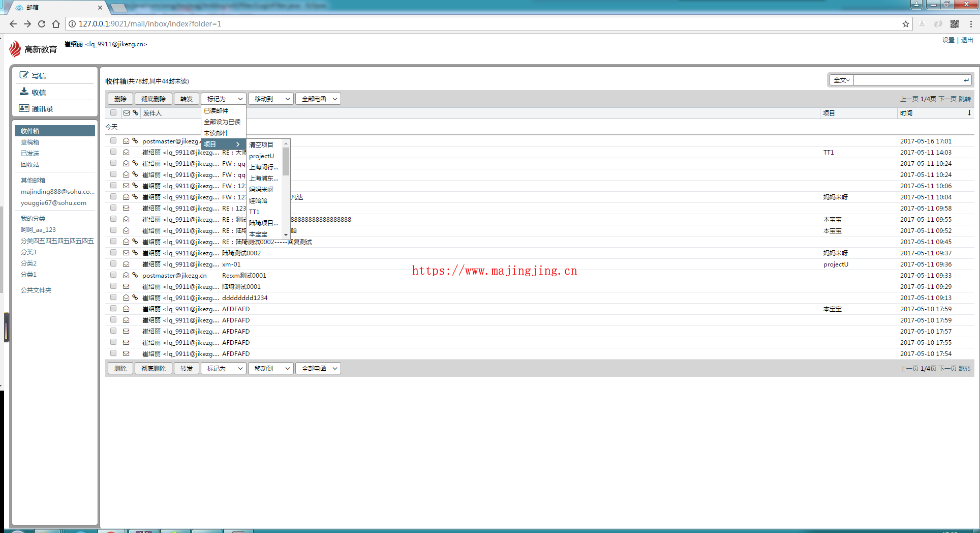Image resolution: width=980 pixels, height=533 pixels.
Task: Click the 收信 download icon
Action: tap(23, 92)
